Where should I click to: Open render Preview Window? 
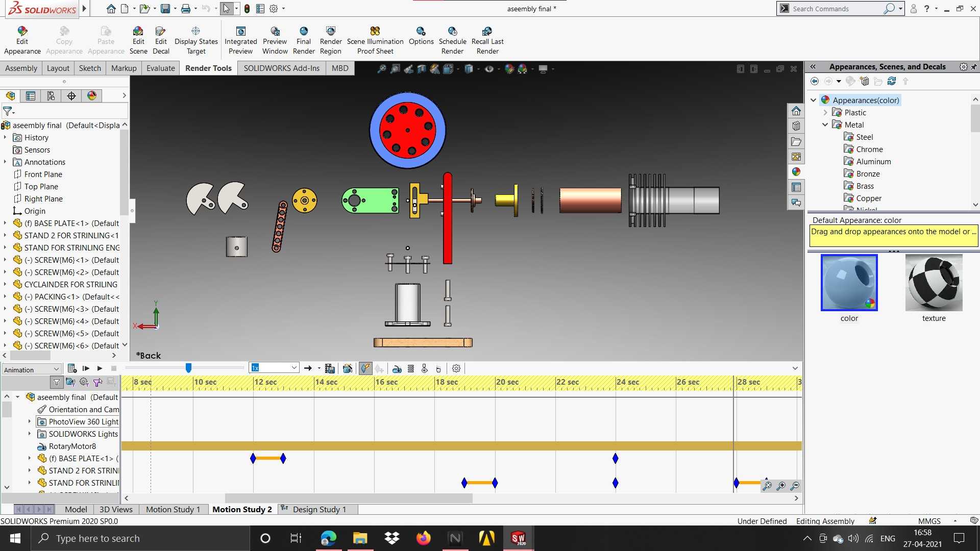275,40
